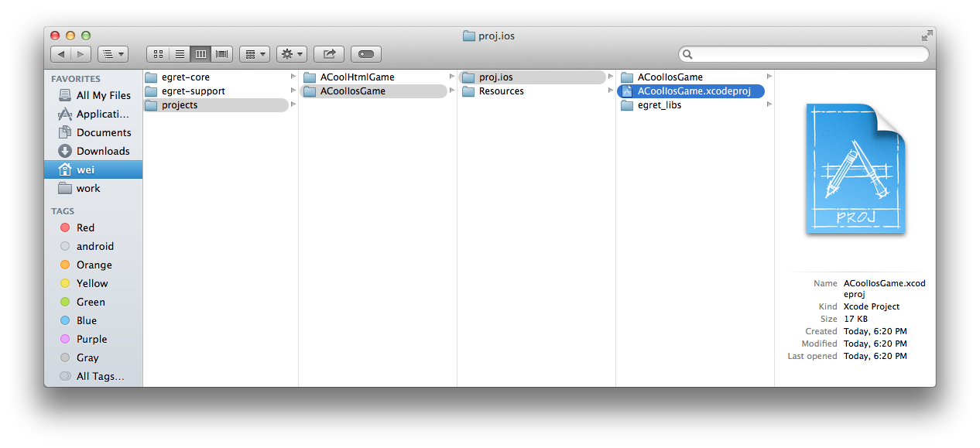Filter by the Green tag
This screenshot has width=980, height=448.
coord(94,302)
